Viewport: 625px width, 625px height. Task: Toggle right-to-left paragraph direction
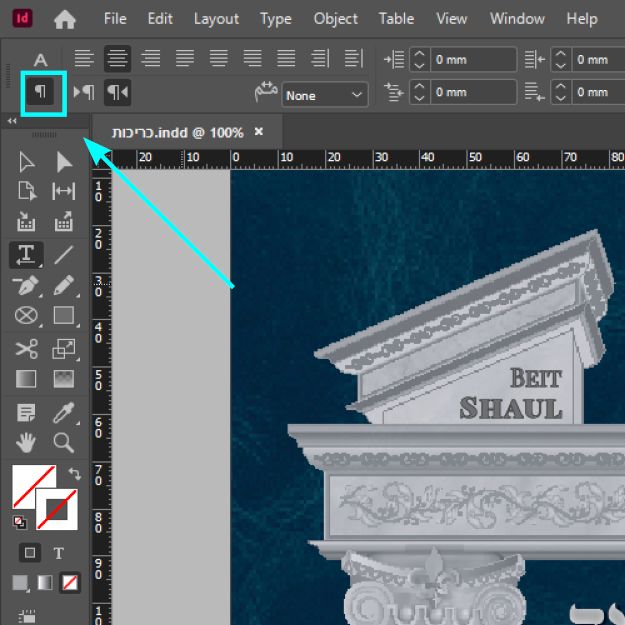point(118,93)
